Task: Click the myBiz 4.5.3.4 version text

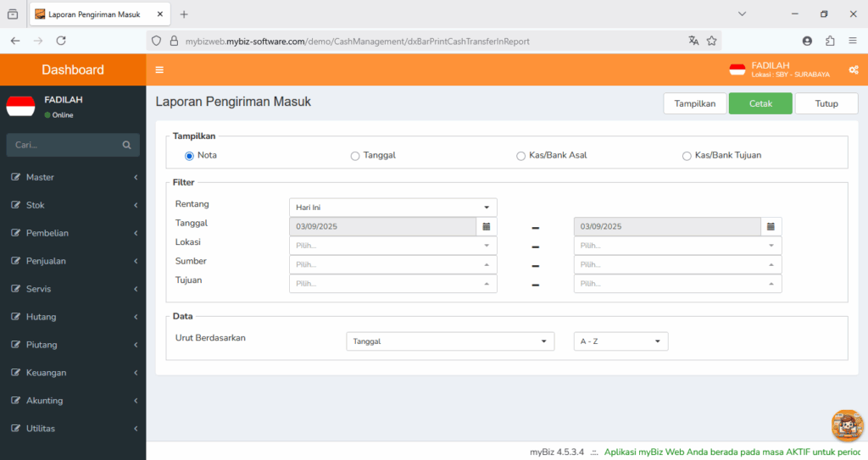Action: click(x=557, y=452)
